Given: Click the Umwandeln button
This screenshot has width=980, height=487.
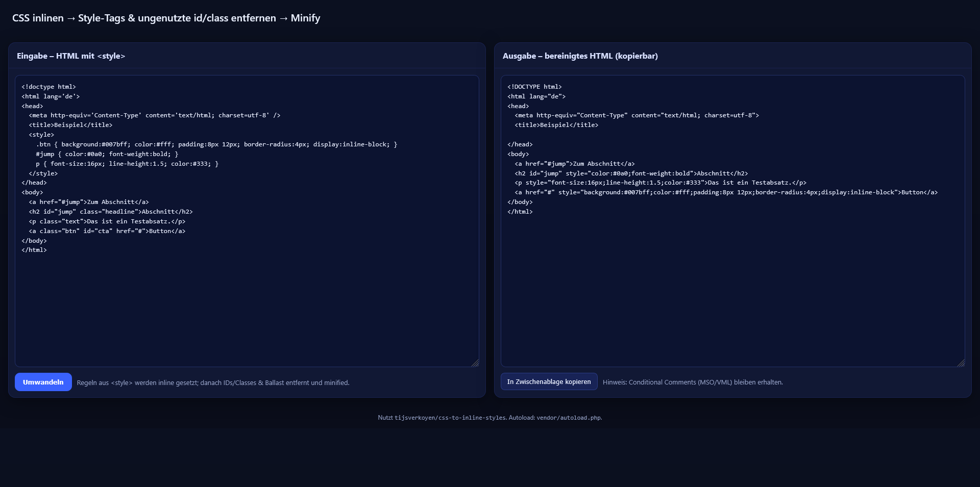Looking at the screenshot, I should 43,382.
